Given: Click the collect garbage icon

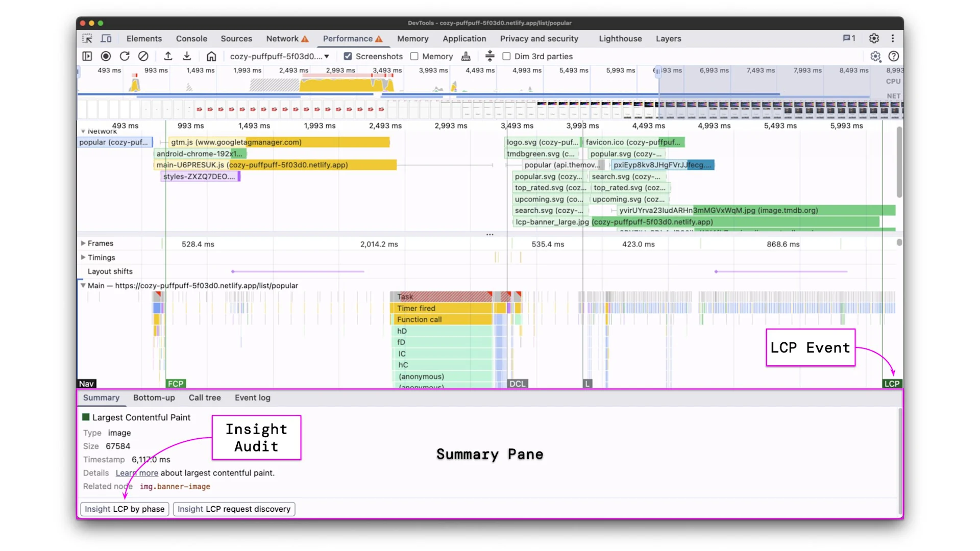Looking at the screenshot, I should 465,56.
